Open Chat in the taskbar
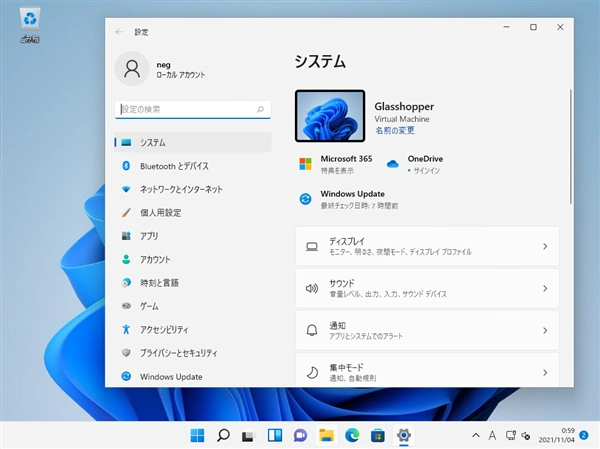This screenshot has height=449, width=600. coord(300,436)
